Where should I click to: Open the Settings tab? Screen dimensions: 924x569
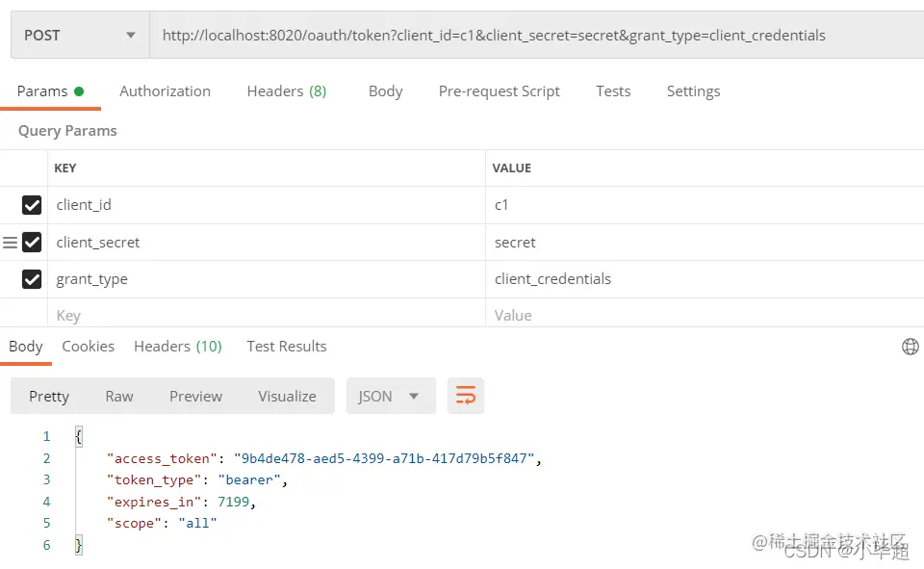click(693, 91)
